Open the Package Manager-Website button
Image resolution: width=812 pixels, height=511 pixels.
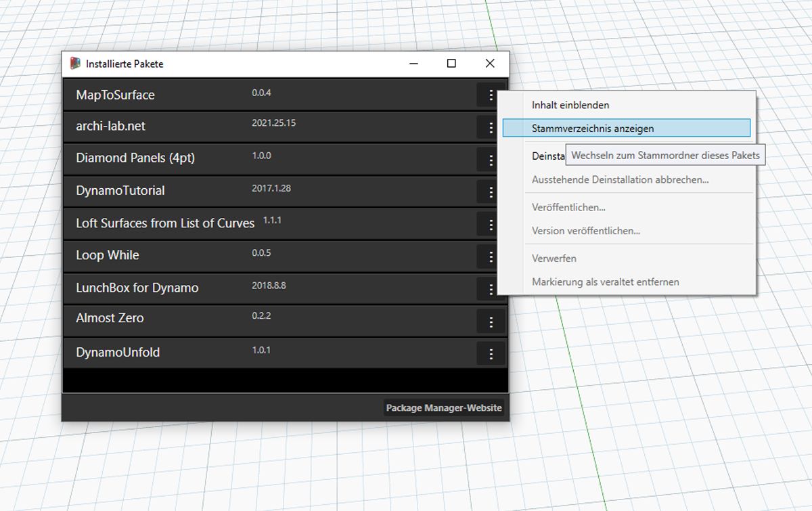tap(444, 407)
